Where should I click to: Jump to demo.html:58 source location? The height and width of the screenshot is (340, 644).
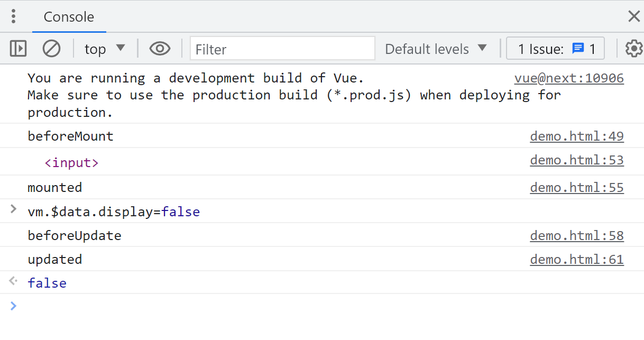click(x=576, y=236)
